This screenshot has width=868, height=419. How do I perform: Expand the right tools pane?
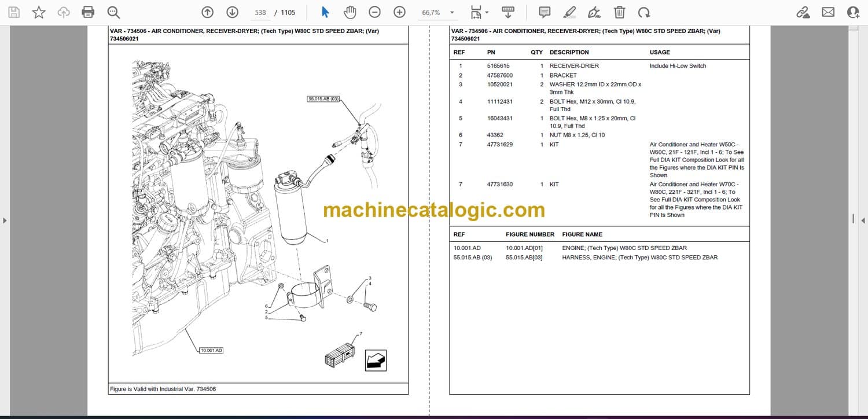863,220
